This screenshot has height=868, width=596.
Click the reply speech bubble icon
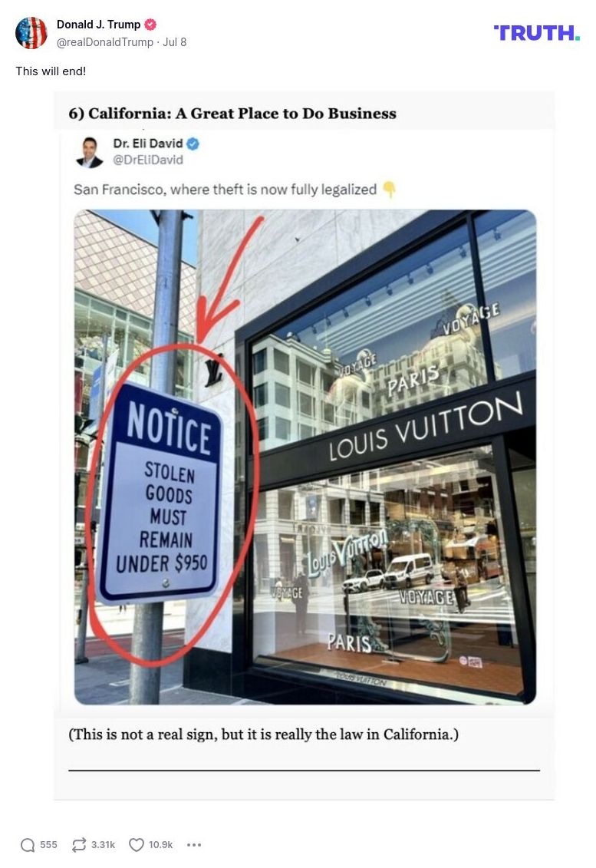pos(28,845)
